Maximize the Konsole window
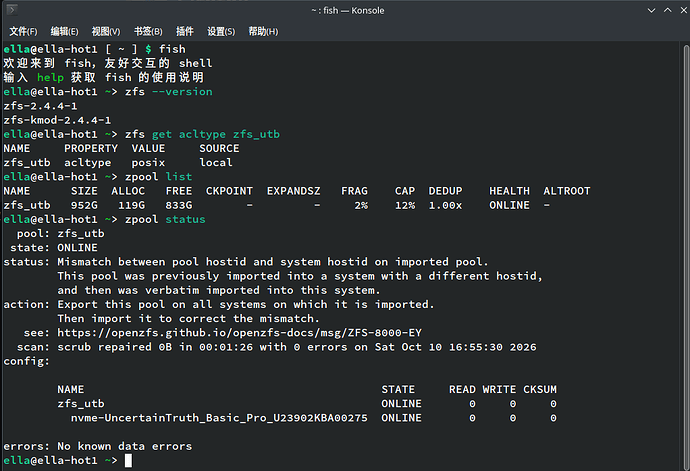Viewport: 690px width, 471px height. click(668, 10)
